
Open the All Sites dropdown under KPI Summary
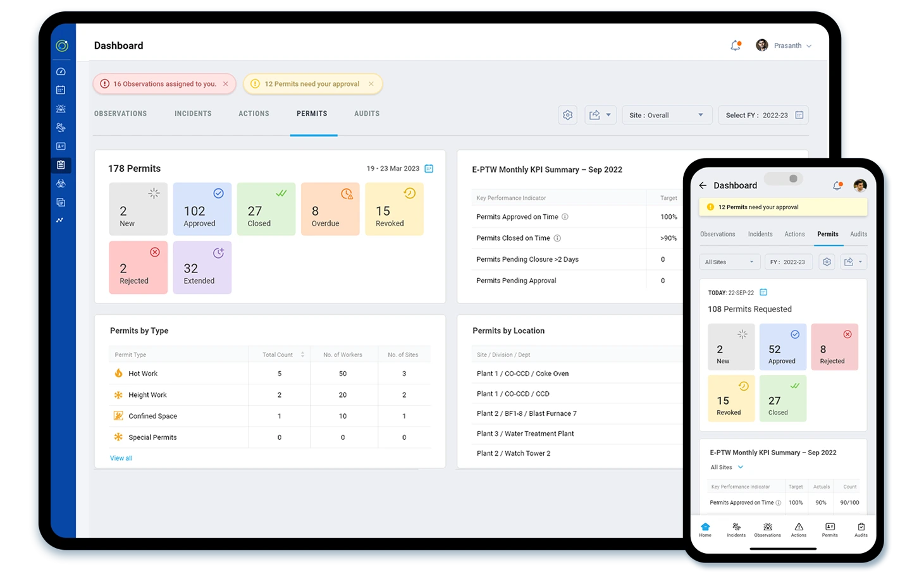[x=726, y=467]
